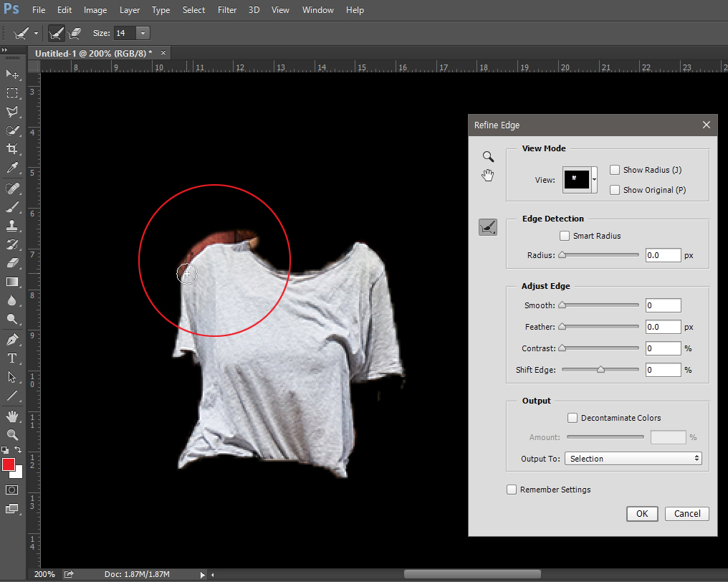
Task: Reset default foreground and background colors
Action: [x=4, y=449]
